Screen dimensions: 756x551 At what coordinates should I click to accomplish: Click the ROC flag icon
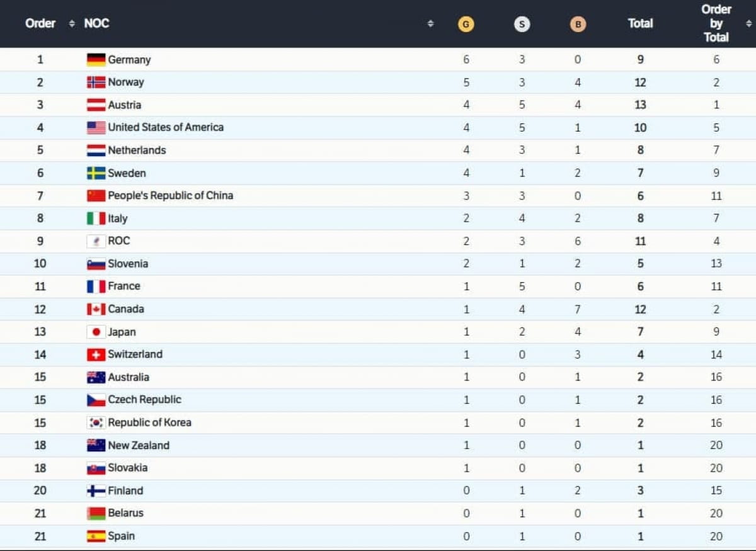pos(96,241)
